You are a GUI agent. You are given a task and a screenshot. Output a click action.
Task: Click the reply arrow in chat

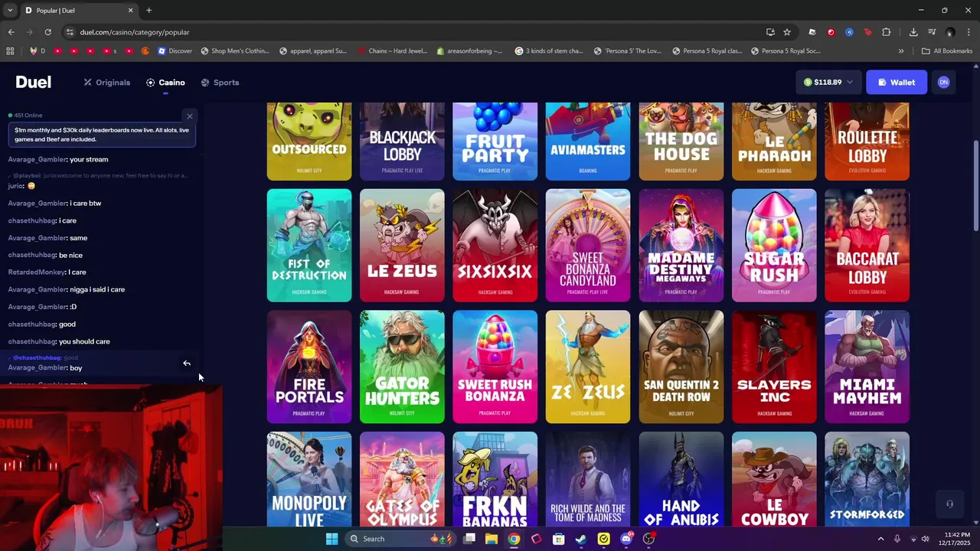(x=187, y=364)
